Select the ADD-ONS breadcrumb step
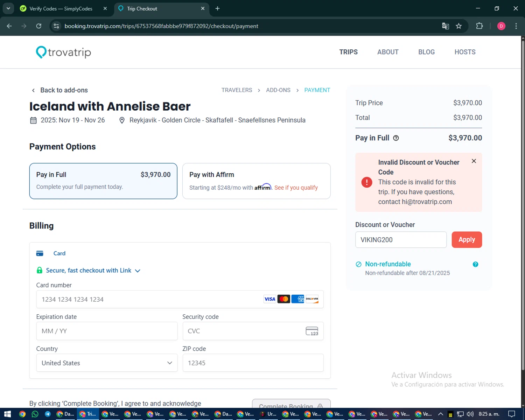This screenshot has width=525, height=420. pos(278,90)
